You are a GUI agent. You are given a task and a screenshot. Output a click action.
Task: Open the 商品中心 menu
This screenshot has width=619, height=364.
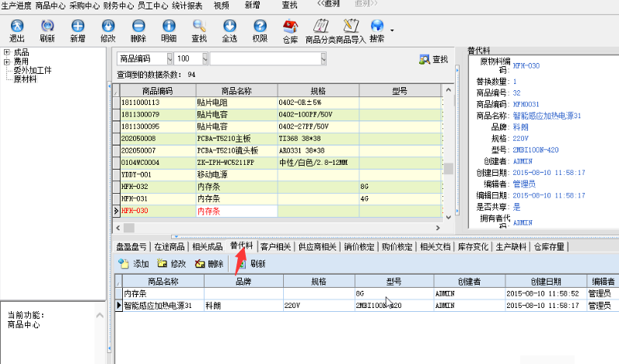[50, 6]
